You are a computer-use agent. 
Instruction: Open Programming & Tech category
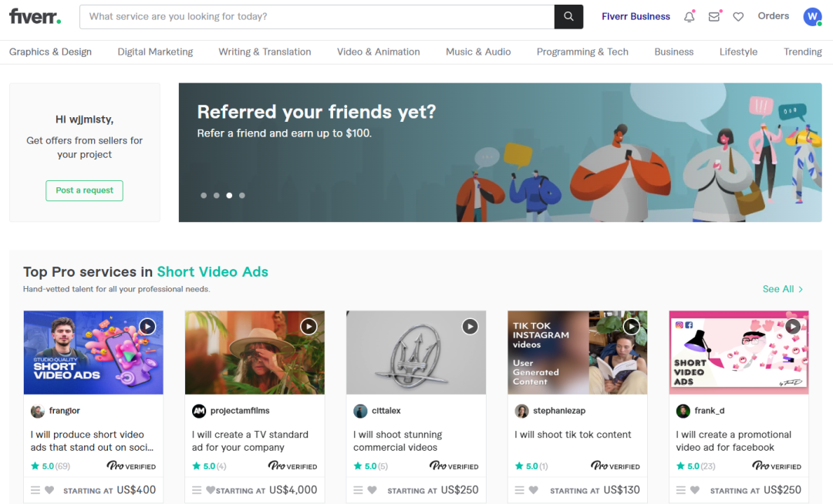[x=582, y=52]
